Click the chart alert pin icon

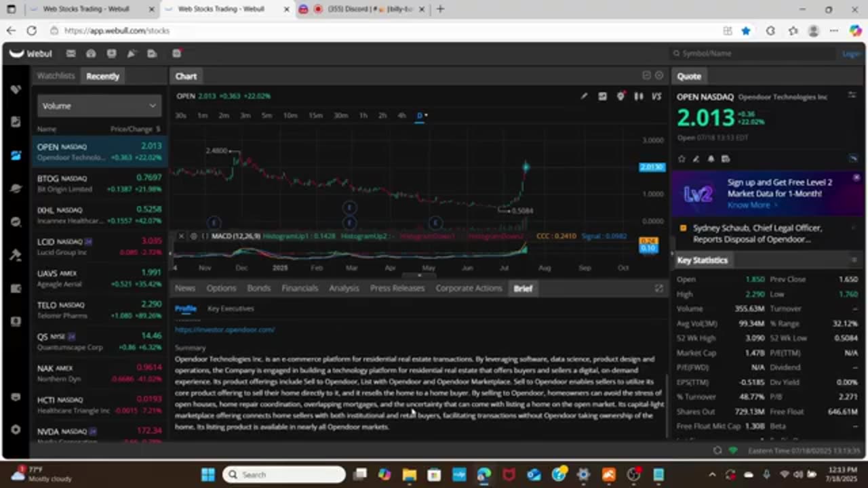click(620, 96)
